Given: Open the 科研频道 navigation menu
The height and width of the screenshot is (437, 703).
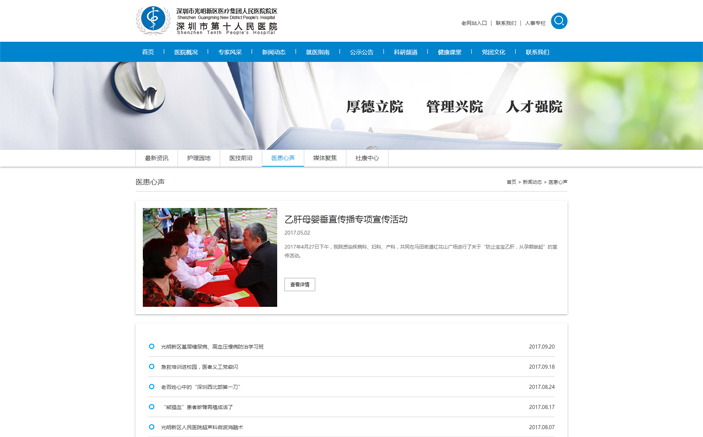Looking at the screenshot, I should pyautogui.click(x=406, y=52).
